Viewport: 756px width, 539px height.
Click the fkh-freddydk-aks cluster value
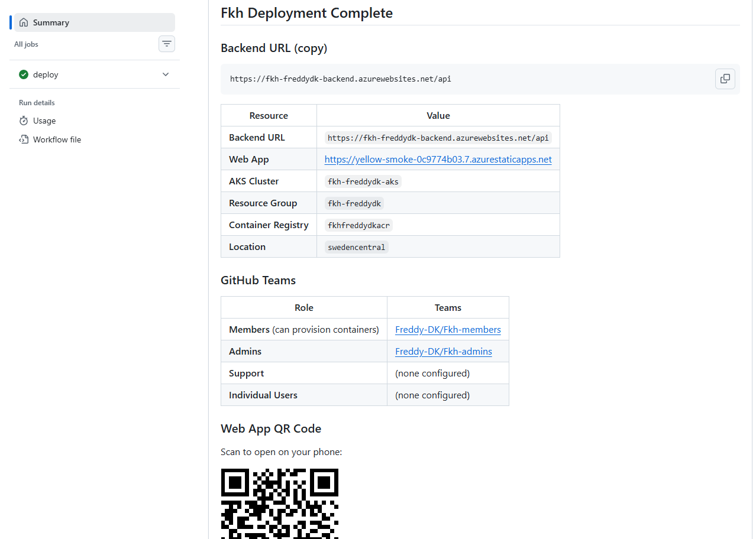click(x=363, y=181)
